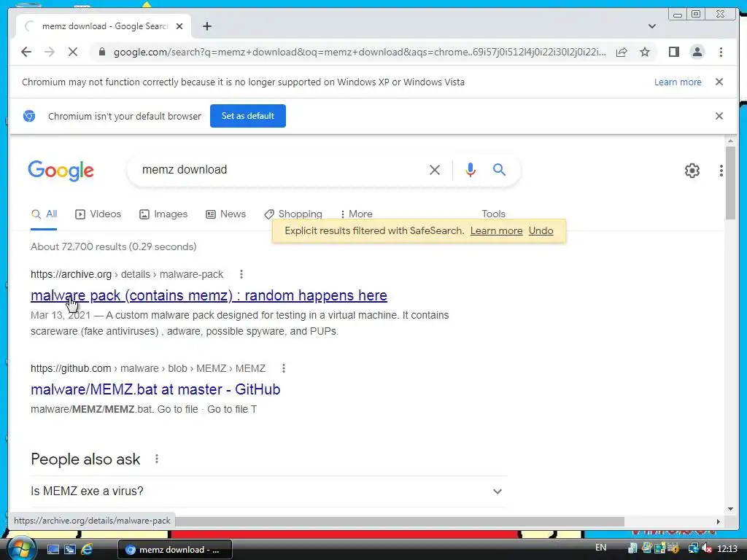Close the memz download tab
The height and width of the screenshot is (560, 747).
(179, 26)
